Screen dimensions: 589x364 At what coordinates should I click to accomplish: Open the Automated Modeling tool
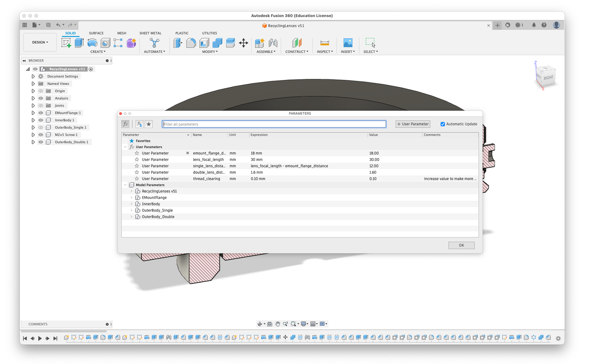[154, 43]
